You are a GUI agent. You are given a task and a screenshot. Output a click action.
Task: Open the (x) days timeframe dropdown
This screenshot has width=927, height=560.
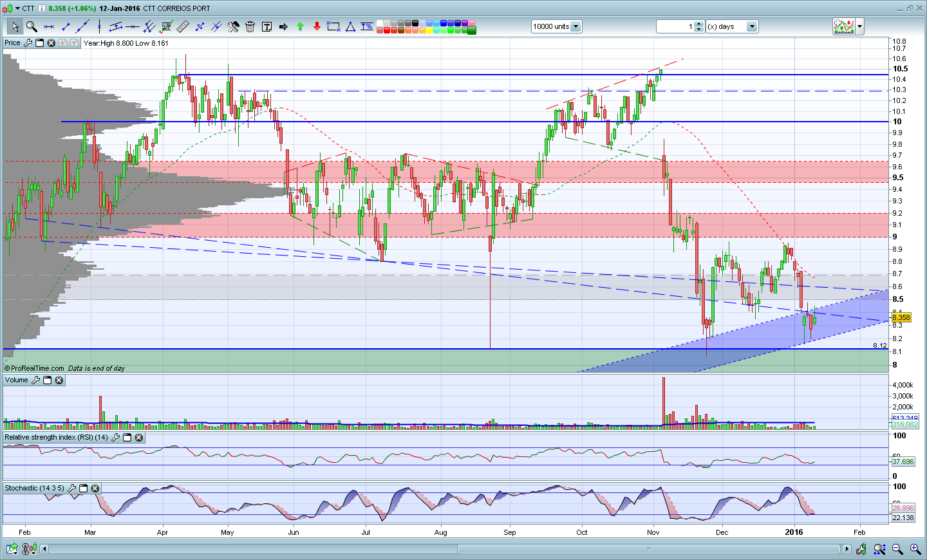752,26
